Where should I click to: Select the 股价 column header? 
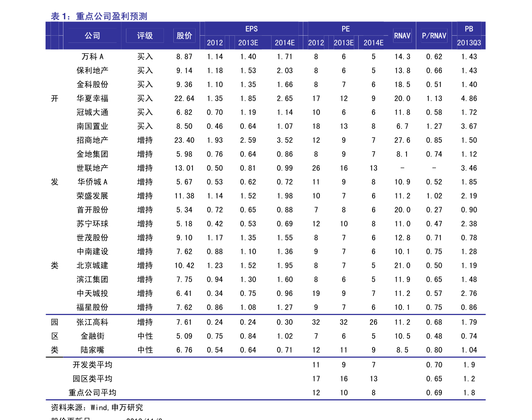point(184,36)
